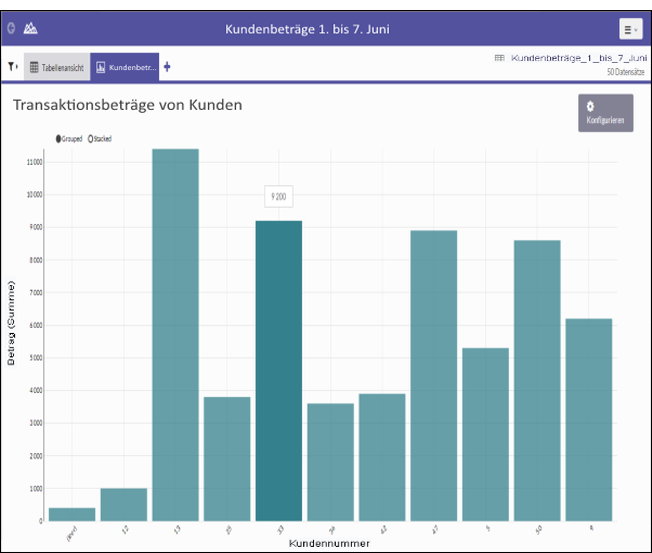Click the bar for customer 47

[434, 375]
